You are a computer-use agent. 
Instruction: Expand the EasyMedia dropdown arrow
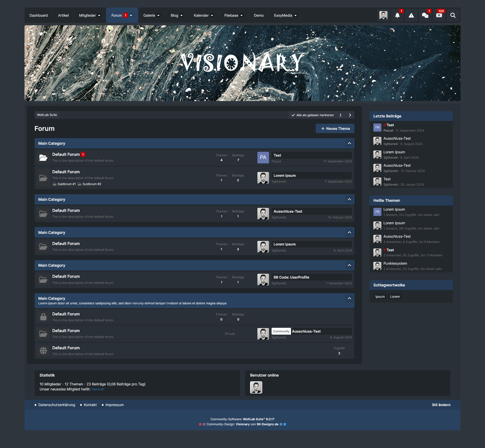coord(295,15)
